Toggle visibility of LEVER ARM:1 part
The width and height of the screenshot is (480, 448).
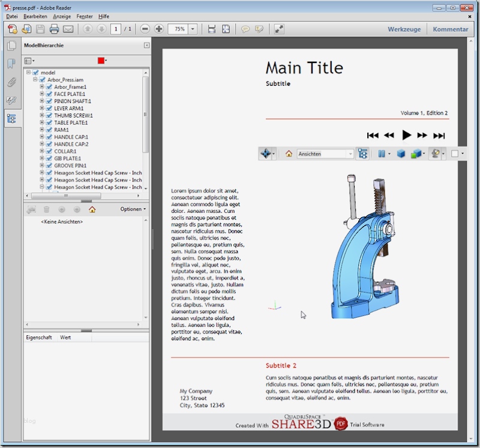click(49, 109)
